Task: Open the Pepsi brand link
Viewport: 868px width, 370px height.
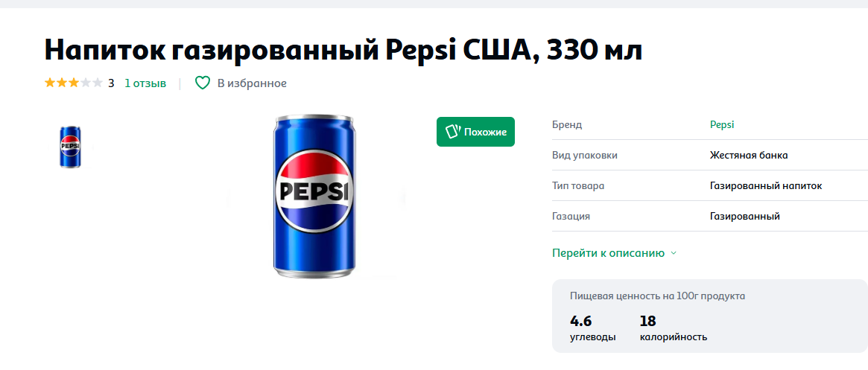Action: [722, 124]
